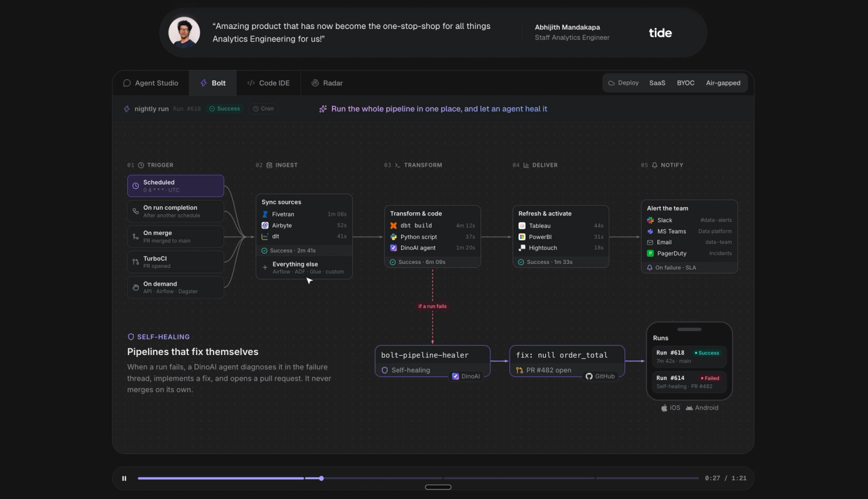Click Abhijith Mandakapa's profile photo
The width and height of the screenshot is (868, 499).
(184, 32)
